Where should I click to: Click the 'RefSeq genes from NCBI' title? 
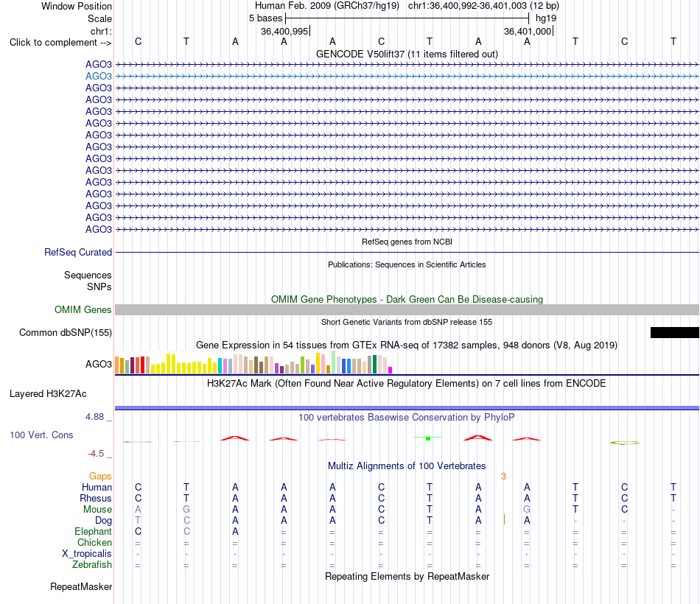point(407,242)
